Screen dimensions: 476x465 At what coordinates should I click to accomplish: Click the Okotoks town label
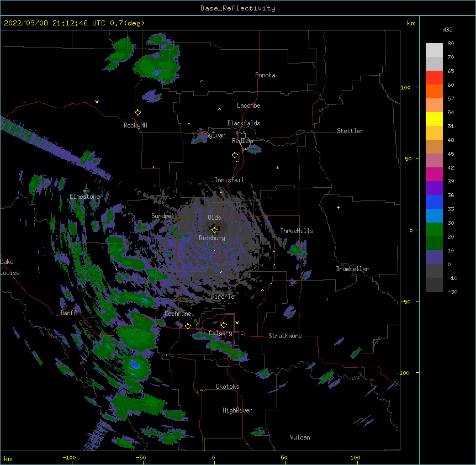(x=228, y=387)
